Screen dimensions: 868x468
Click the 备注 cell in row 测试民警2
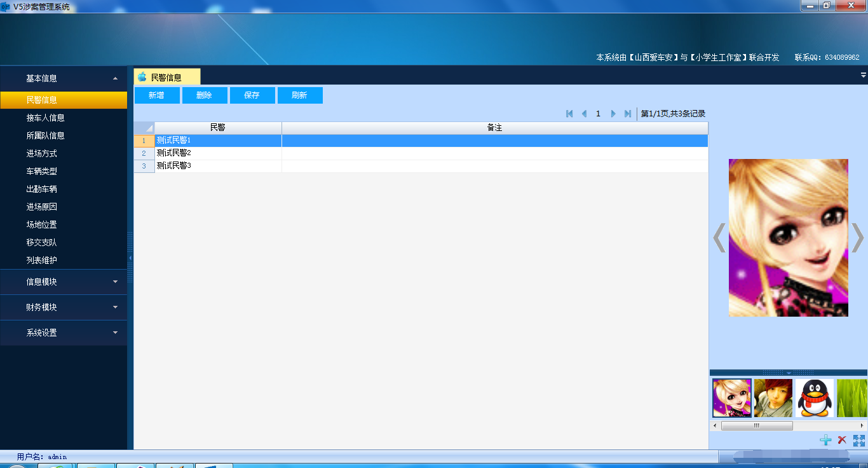click(x=494, y=153)
